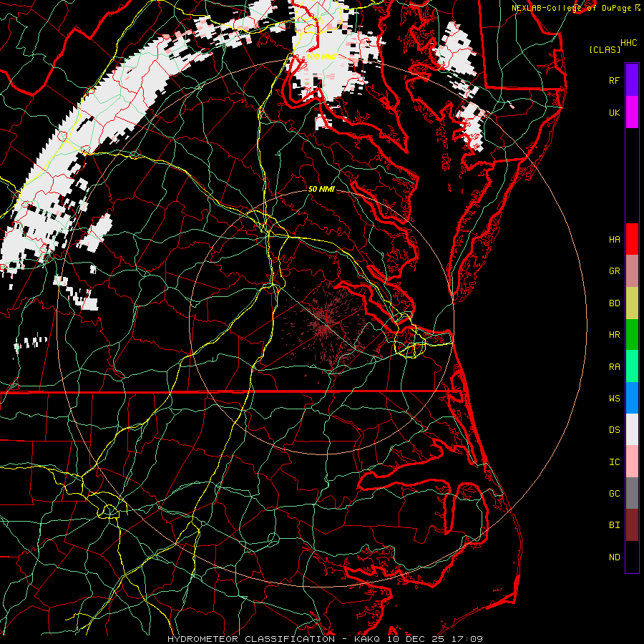Click the GC legend label
Viewport: 644px width, 644px height.
pyautogui.click(x=614, y=494)
